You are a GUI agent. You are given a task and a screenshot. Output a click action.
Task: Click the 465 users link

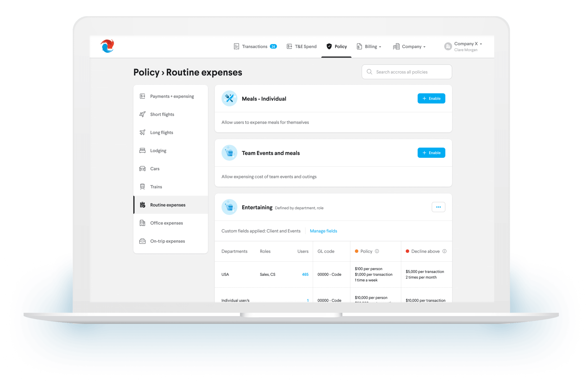(x=305, y=274)
